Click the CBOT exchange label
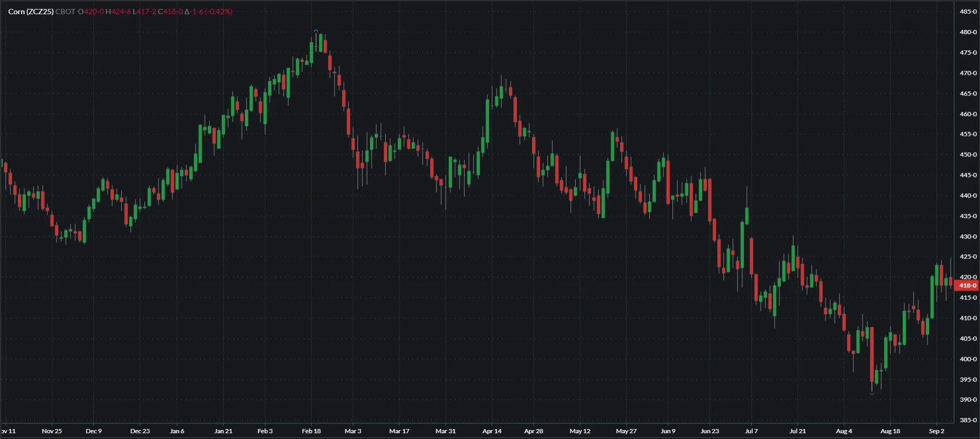The image size is (980, 439). click(65, 12)
